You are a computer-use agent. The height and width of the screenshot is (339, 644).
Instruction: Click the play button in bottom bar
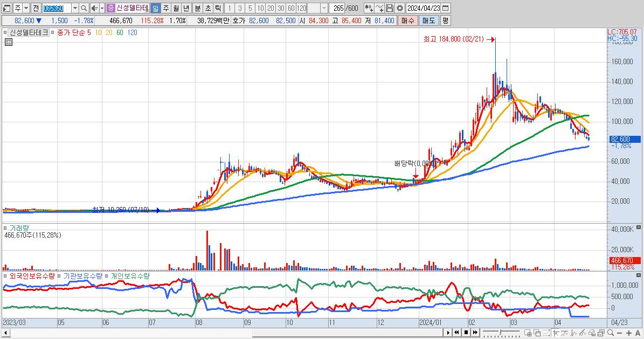(448, 333)
